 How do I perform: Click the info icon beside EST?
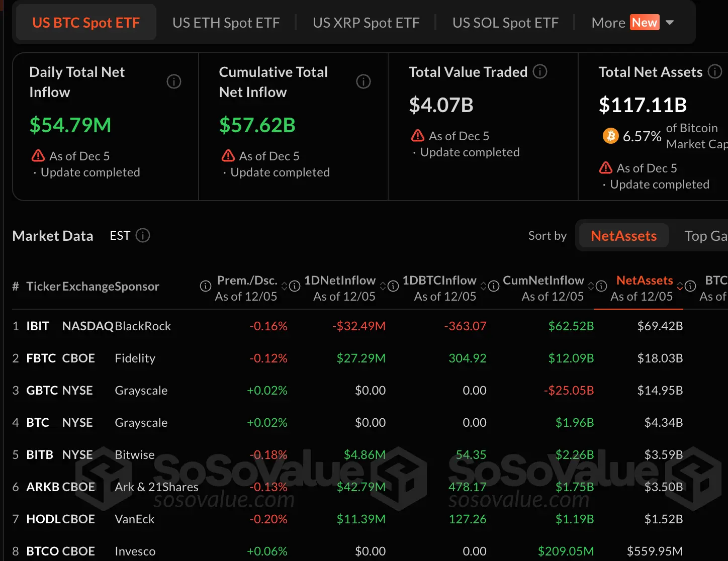143,235
